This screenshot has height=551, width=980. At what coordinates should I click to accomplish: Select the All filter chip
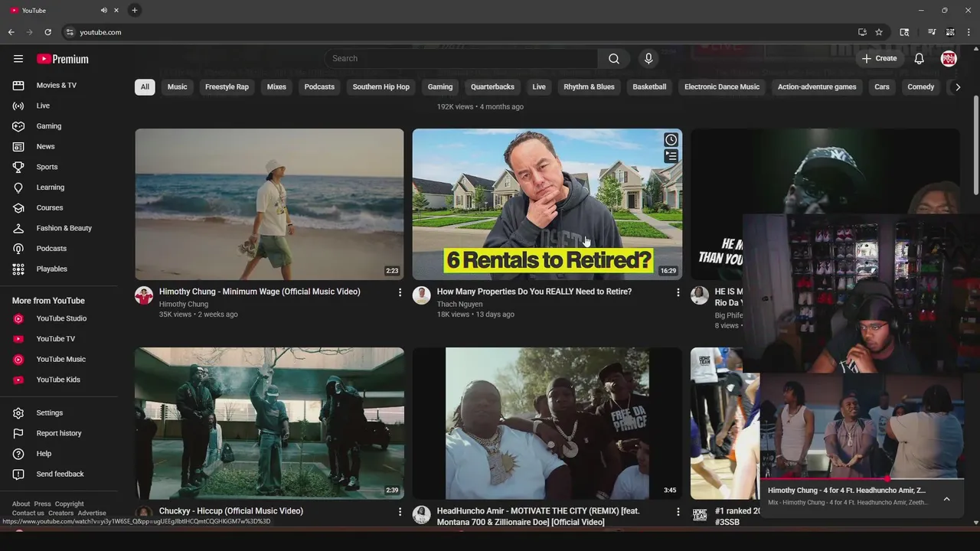coord(145,87)
